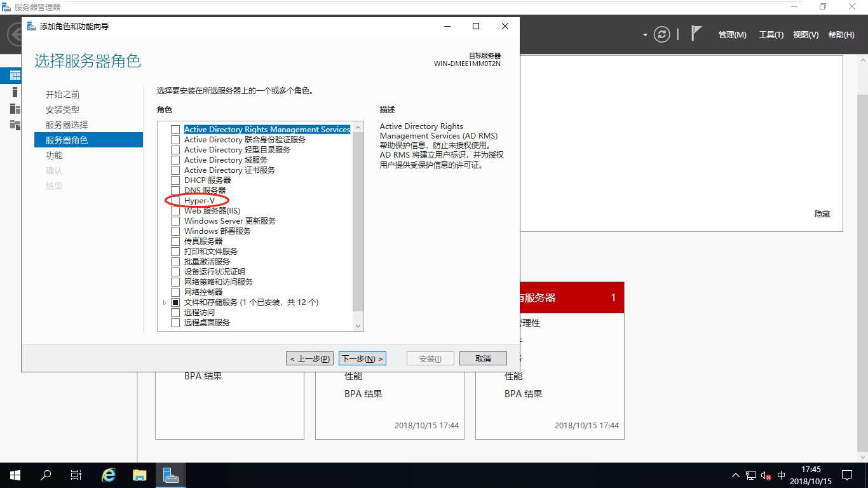868x488 pixels.
Task: Click the Server Manager window scrollbar
Action: click(862, 273)
